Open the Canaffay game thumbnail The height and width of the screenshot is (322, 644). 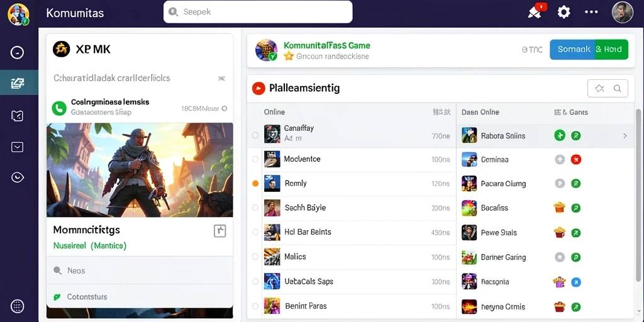pos(272,133)
